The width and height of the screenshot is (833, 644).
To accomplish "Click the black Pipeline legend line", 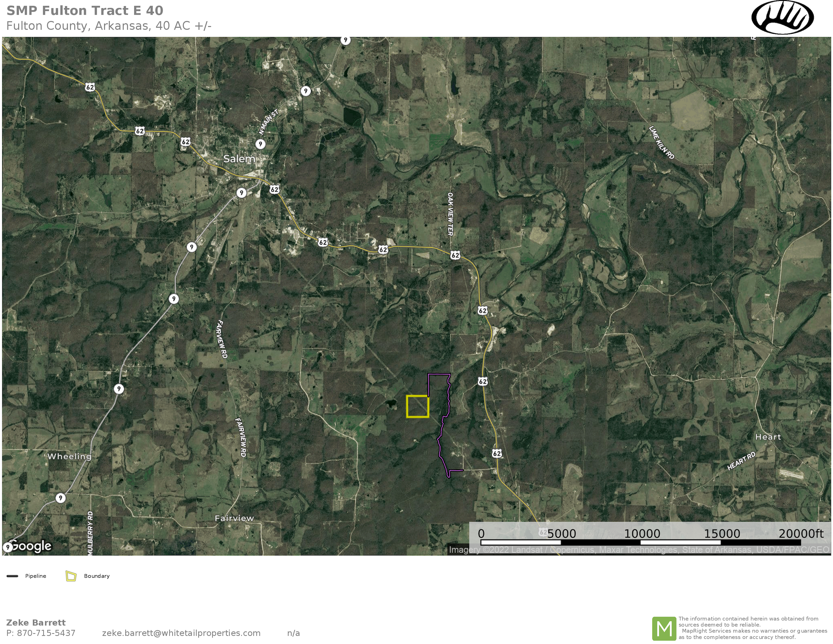I will pyautogui.click(x=13, y=576).
